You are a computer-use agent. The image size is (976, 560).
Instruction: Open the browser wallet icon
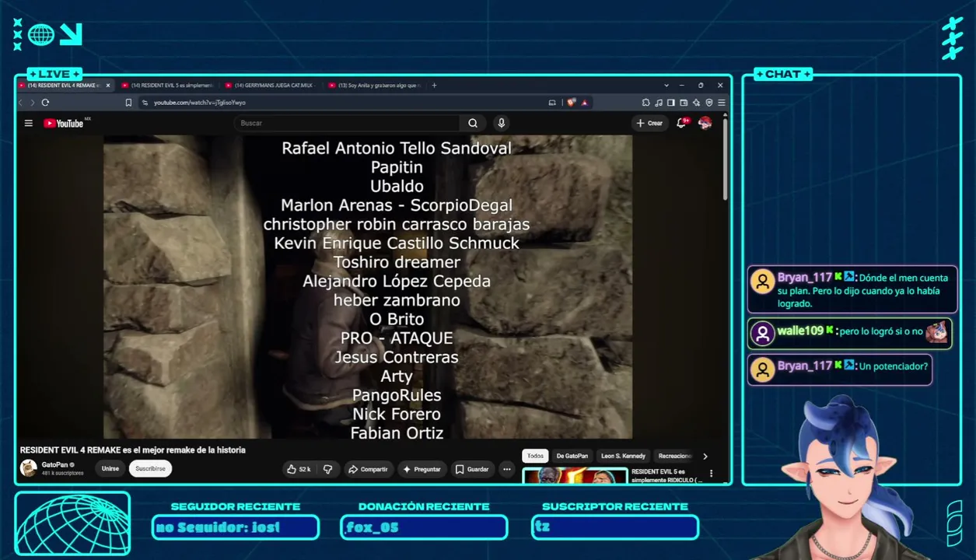(x=684, y=102)
